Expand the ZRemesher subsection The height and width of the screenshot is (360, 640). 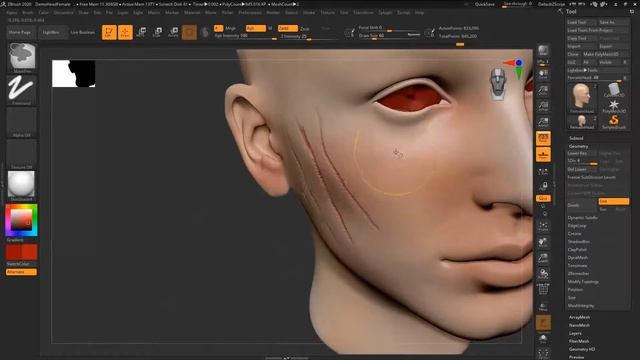click(x=578, y=273)
